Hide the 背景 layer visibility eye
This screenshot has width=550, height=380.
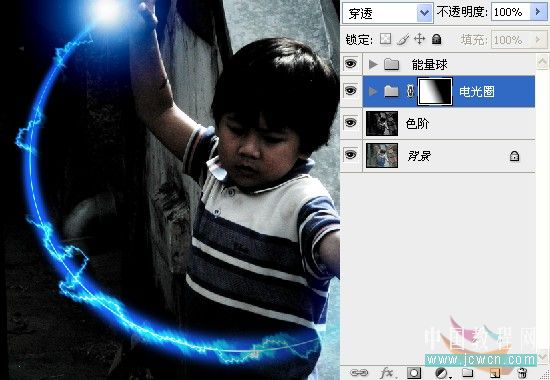pyautogui.click(x=350, y=155)
